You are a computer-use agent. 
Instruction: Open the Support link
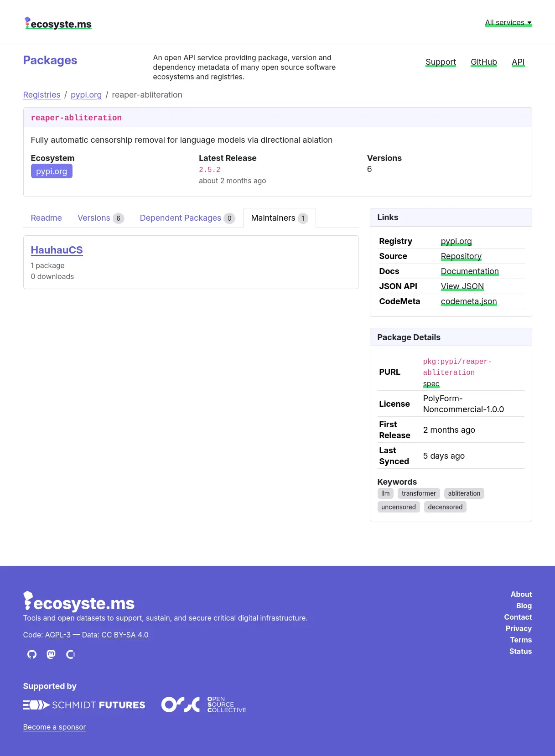(441, 62)
